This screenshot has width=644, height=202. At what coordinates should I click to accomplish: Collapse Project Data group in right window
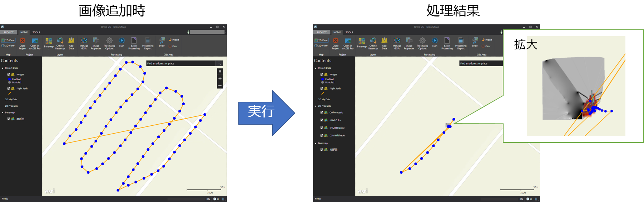pyautogui.click(x=315, y=68)
